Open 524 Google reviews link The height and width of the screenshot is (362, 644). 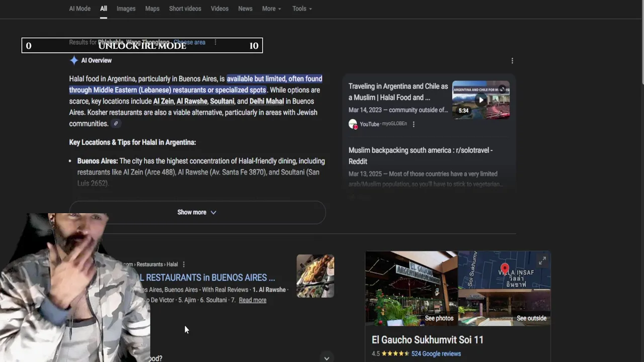tap(436, 354)
